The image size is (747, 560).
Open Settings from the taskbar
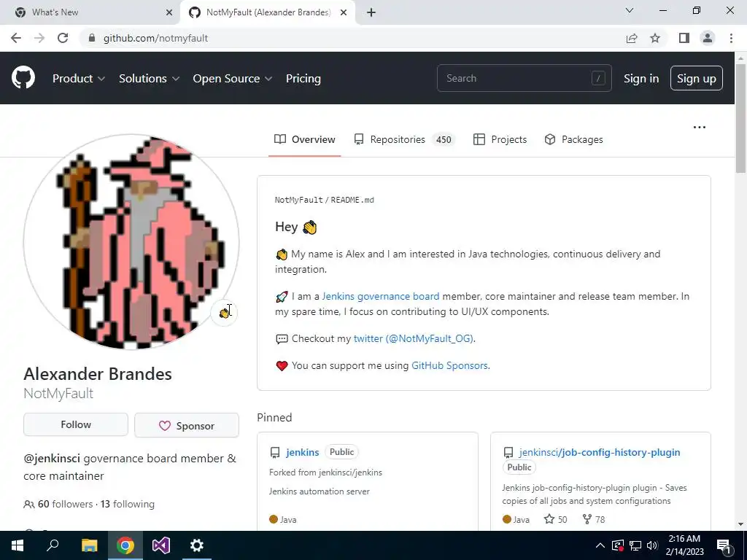(x=197, y=545)
